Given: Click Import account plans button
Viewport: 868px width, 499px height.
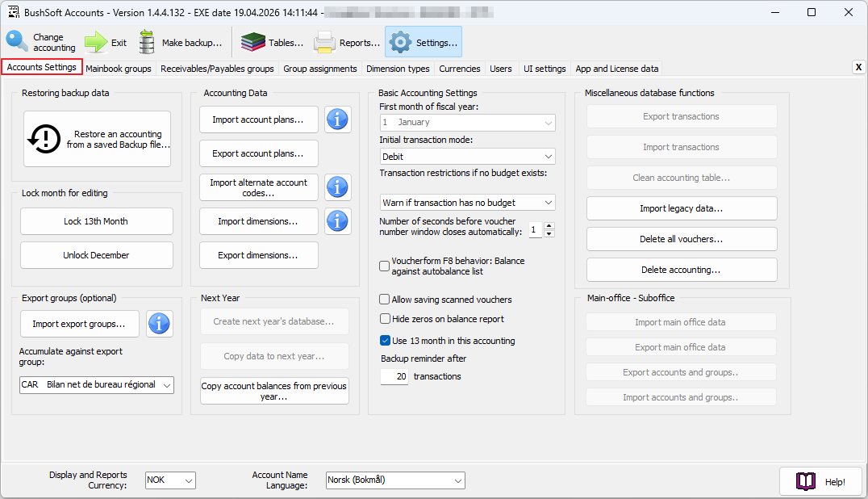Looking at the screenshot, I should pyautogui.click(x=258, y=120).
